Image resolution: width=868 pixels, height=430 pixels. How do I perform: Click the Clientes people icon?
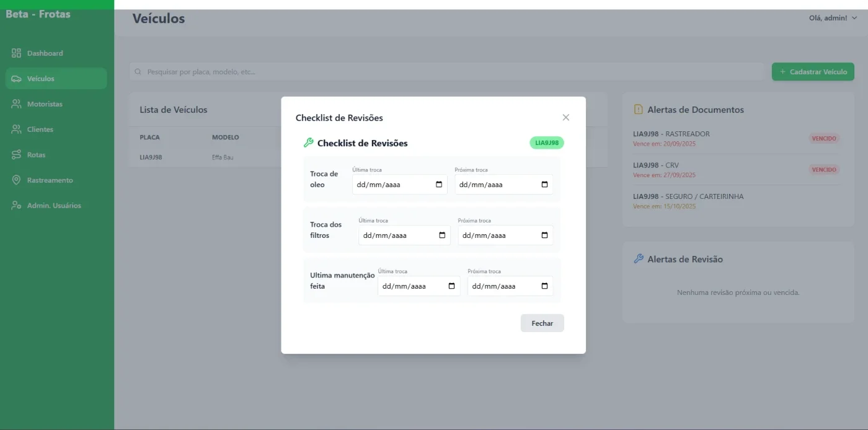(x=17, y=129)
